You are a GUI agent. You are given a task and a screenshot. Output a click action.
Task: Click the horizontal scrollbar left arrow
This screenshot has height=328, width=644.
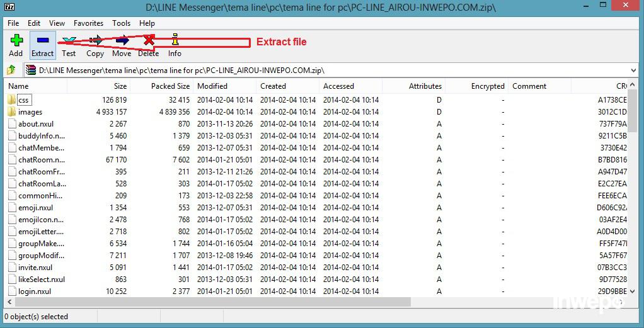pyautogui.click(x=9, y=302)
